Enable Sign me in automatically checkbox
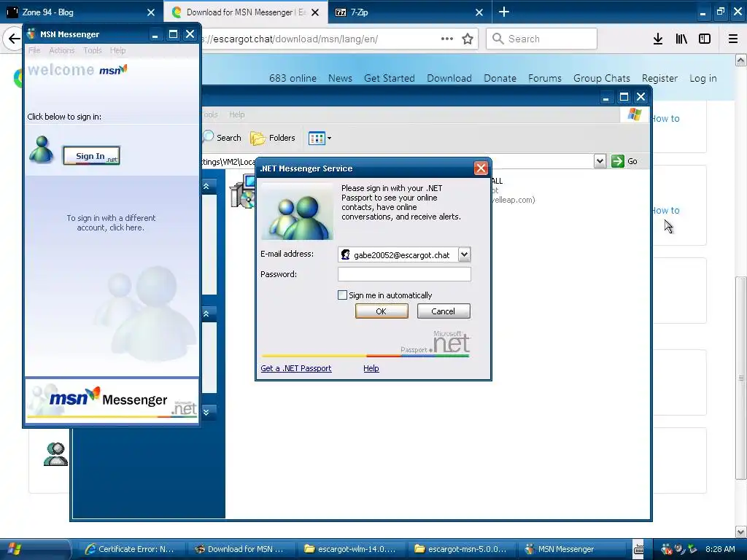Screen dimensions: 747x560 pyautogui.click(x=342, y=295)
